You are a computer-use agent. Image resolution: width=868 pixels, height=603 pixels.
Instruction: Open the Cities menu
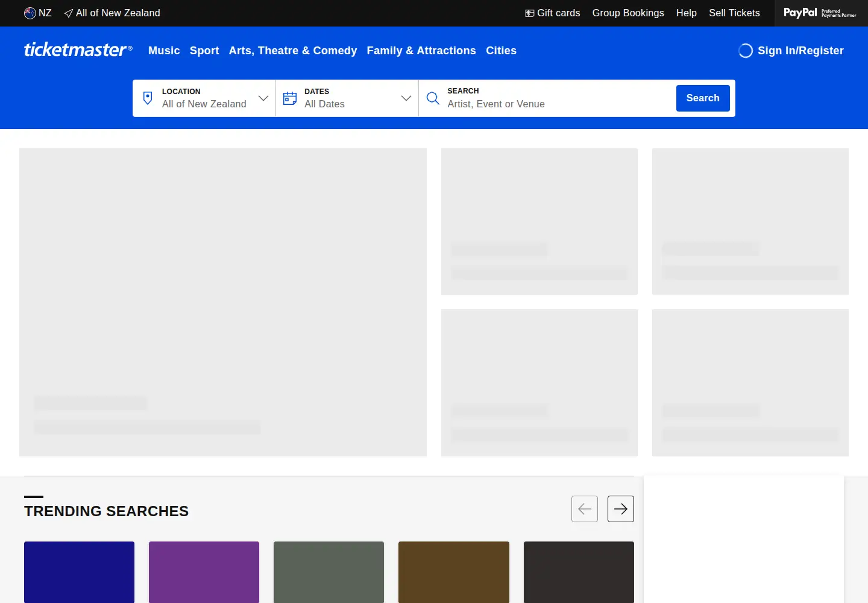coord(502,51)
